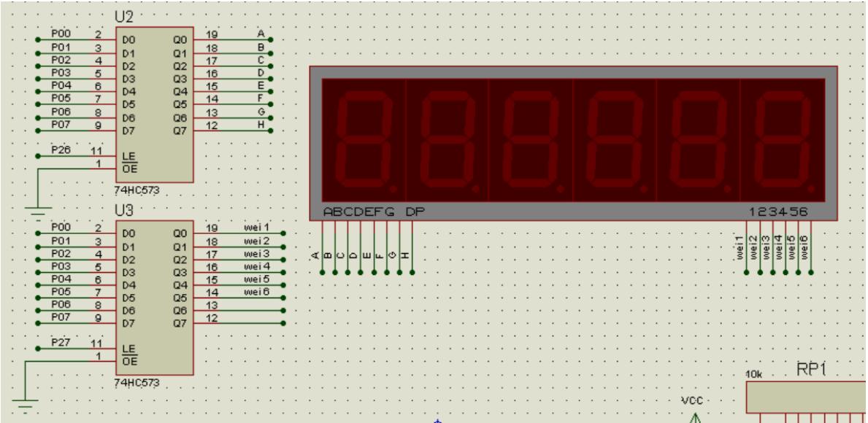Select the P26 net label at U2's LE pin

coord(60,150)
